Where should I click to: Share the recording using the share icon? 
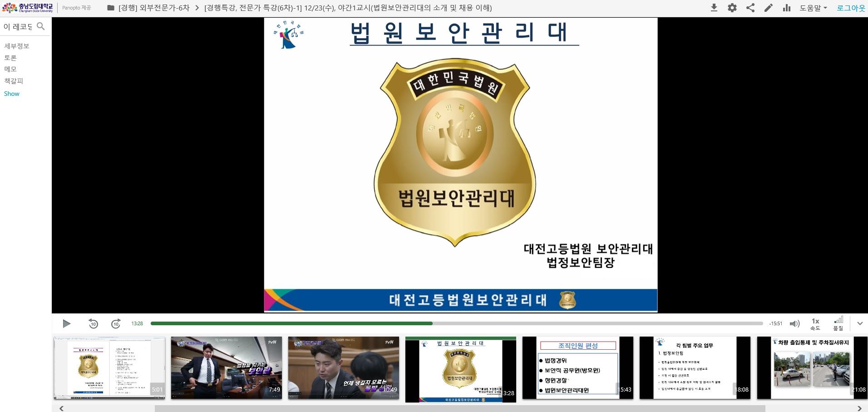[x=750, y=8]
